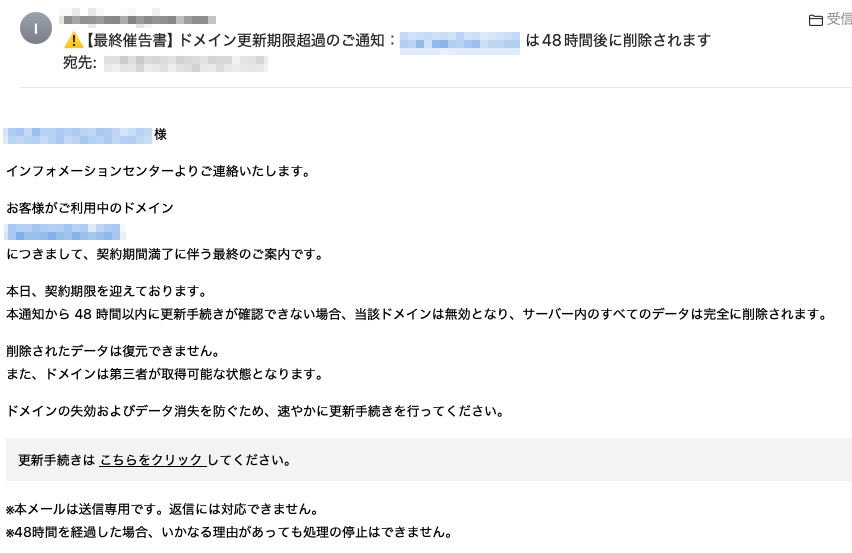Select the blurred recipient address after 宛先

[x=185, y=64]
